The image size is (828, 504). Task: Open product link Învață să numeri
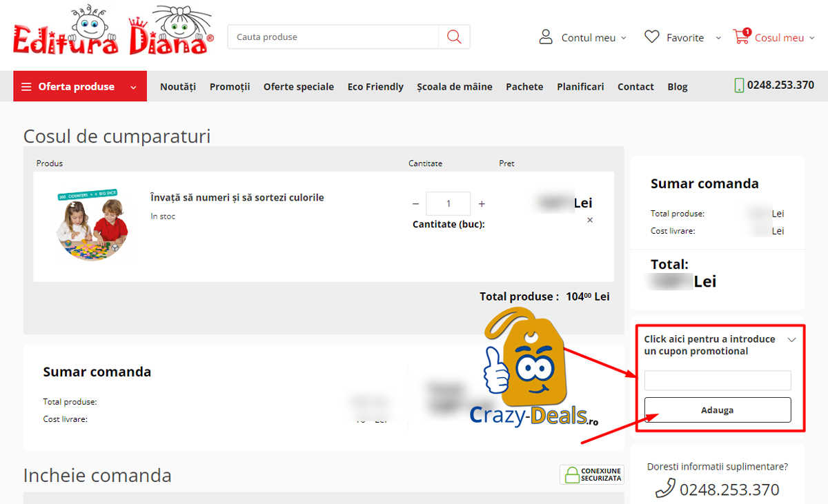click(237, 198)
